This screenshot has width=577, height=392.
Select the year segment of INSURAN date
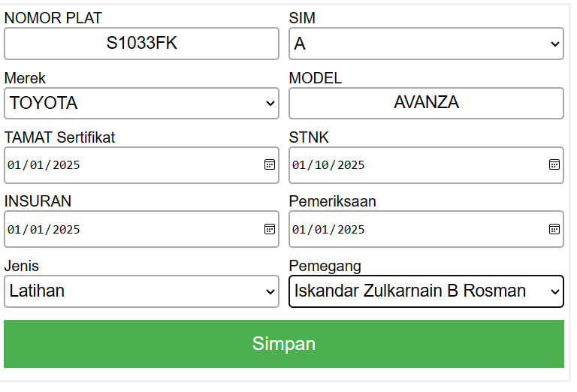coord(65,230)
